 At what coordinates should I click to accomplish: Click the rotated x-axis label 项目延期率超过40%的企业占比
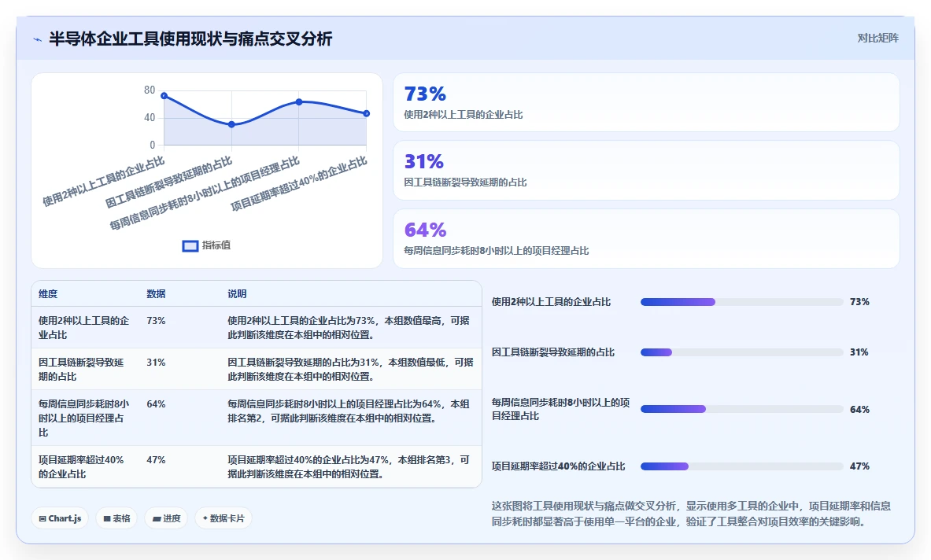tap(298, 184)
